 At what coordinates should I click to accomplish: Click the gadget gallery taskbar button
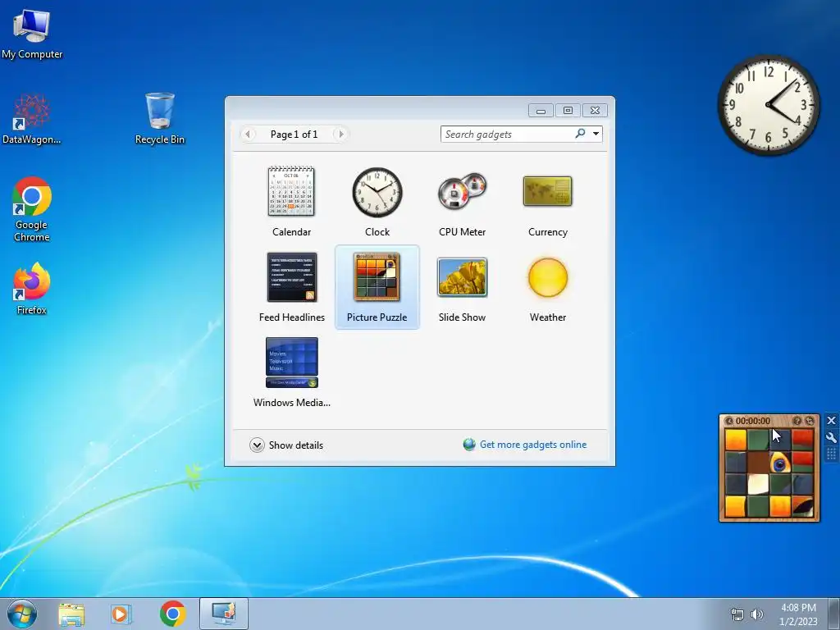(224, 614)
